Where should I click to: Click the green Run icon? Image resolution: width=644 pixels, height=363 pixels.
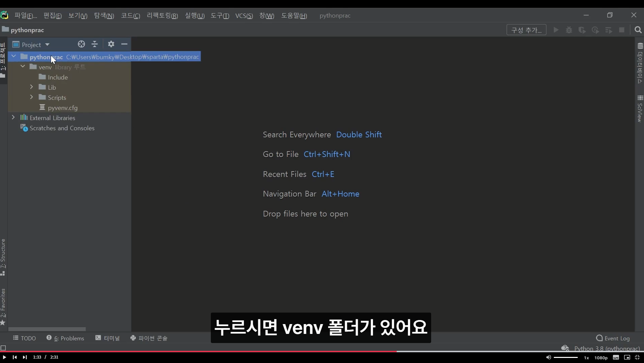[x=556, y=30]
